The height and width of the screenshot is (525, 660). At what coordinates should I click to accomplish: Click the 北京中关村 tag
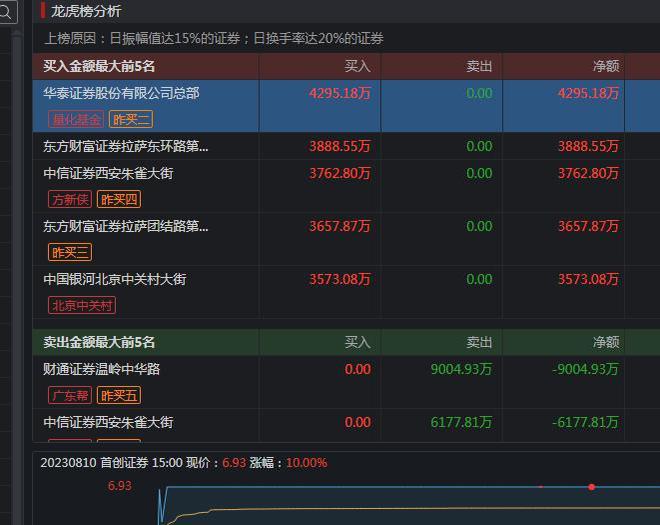[82, 305]
